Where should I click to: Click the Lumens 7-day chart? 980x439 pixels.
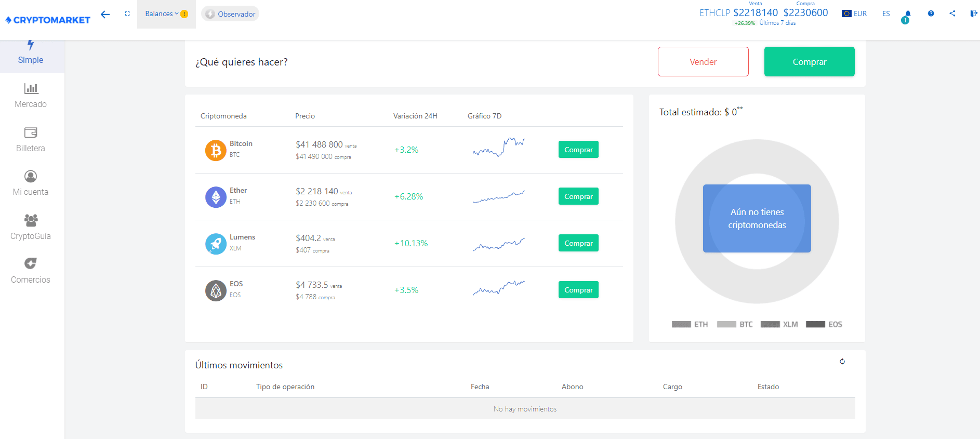(499, 244)
